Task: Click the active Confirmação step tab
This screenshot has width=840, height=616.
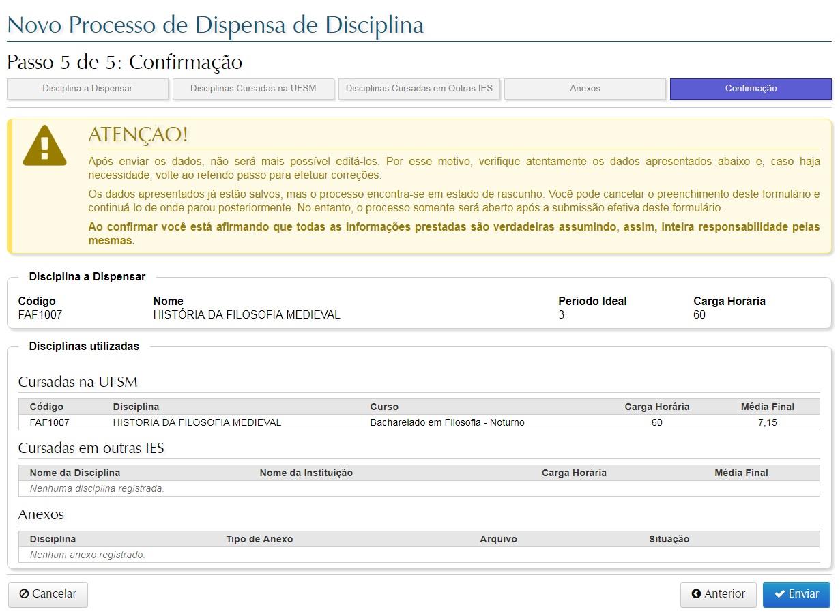Action: [x=751, y=89]
